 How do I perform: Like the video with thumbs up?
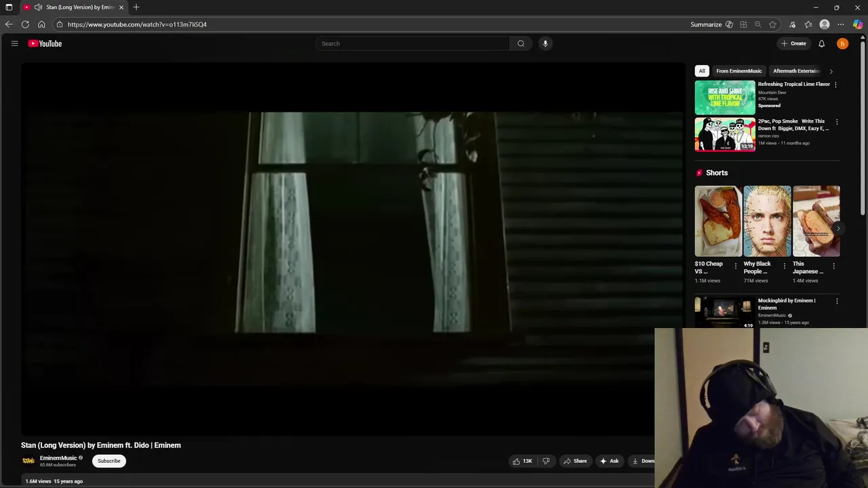522,461
